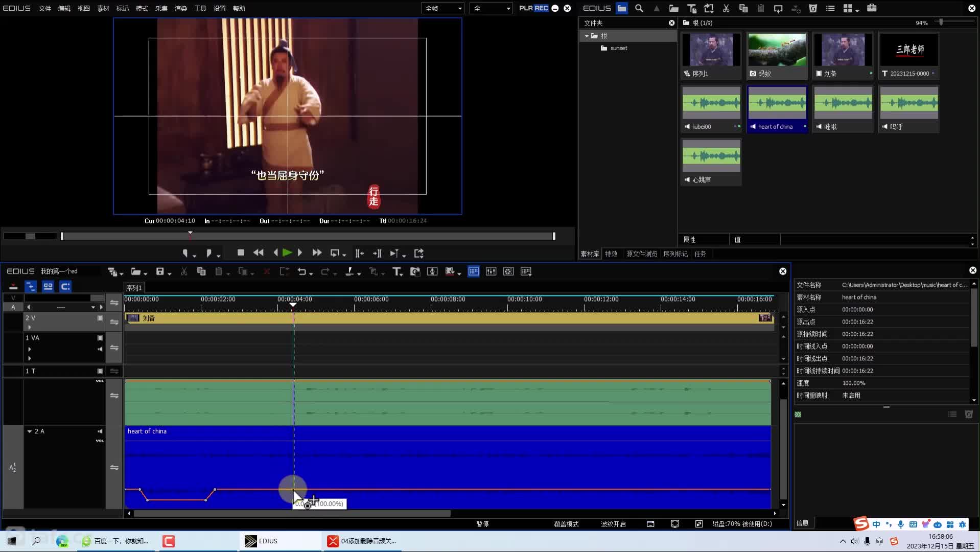
Task: Open the bin thumbnail view dropdown
Action: tap(857, 10)
